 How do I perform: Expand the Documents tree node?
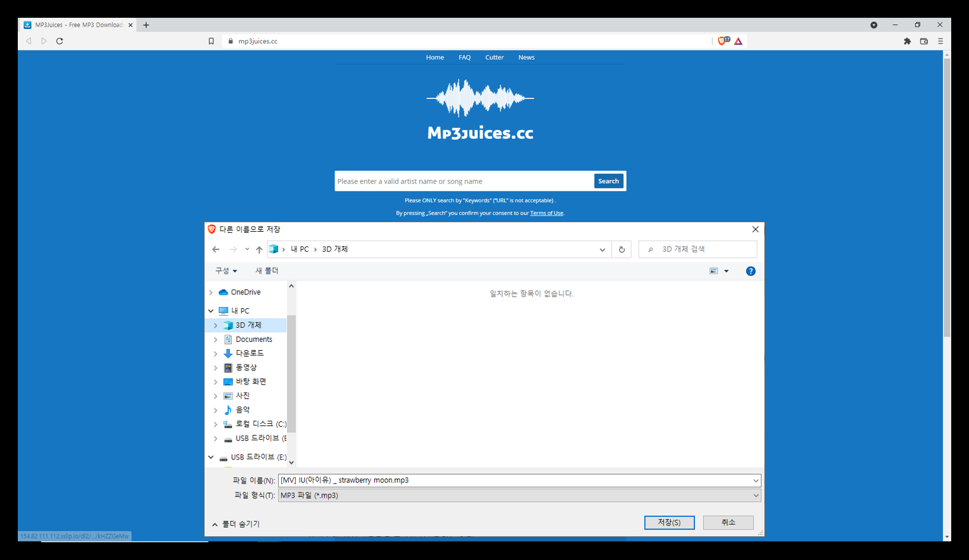(216, 340)
